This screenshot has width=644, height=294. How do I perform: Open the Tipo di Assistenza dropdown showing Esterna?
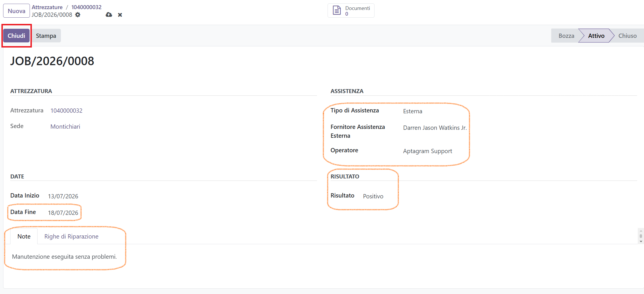412,111
